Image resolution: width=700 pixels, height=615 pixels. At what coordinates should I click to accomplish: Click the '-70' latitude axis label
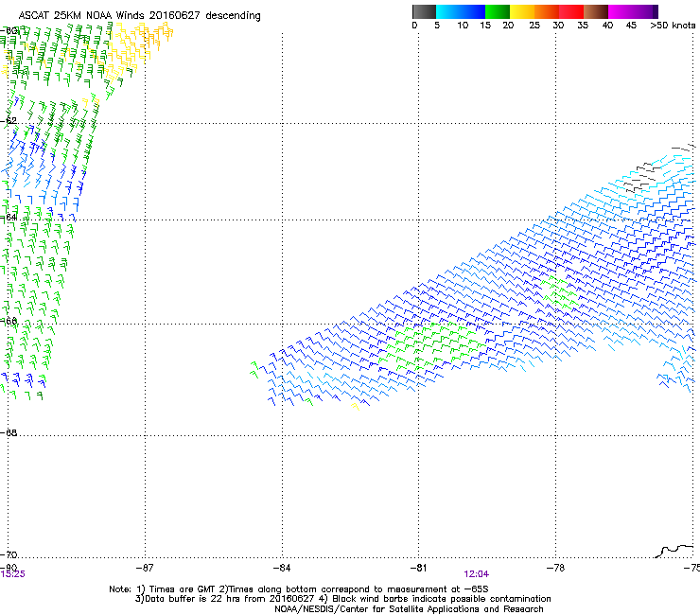click(9, 555)
